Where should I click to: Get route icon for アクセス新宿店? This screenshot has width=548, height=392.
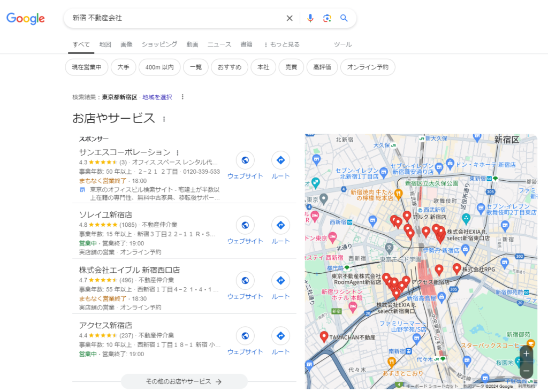[280, 336]
